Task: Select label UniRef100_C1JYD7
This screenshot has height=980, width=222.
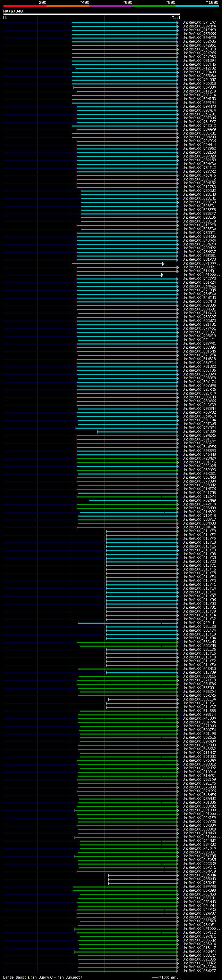Action: coord(199,596)
